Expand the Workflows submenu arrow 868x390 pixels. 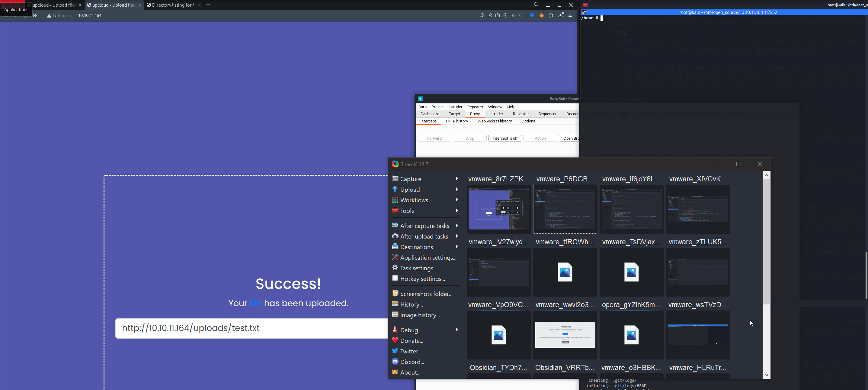pos(457,200)
